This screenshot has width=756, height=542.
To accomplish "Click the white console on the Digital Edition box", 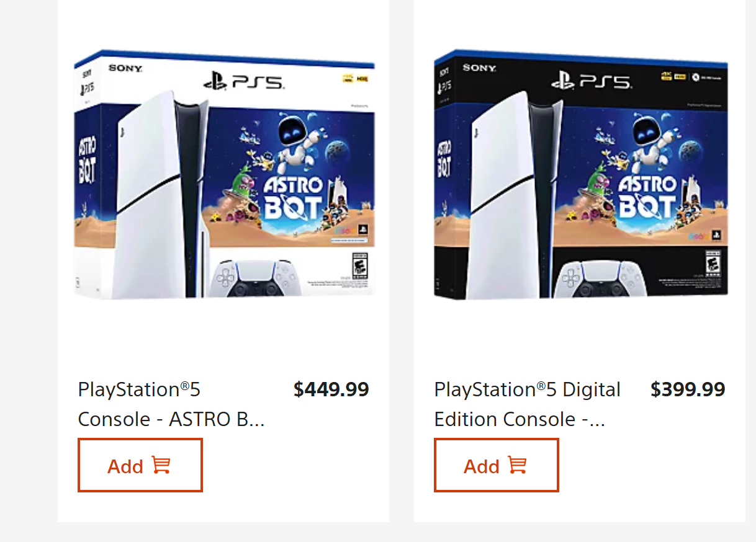I will point(513,195).
